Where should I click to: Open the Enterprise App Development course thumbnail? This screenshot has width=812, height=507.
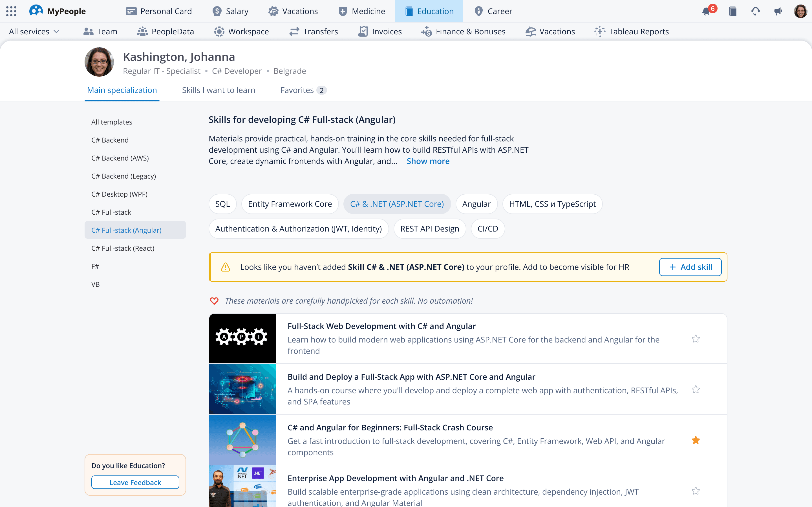coord(242,486)
